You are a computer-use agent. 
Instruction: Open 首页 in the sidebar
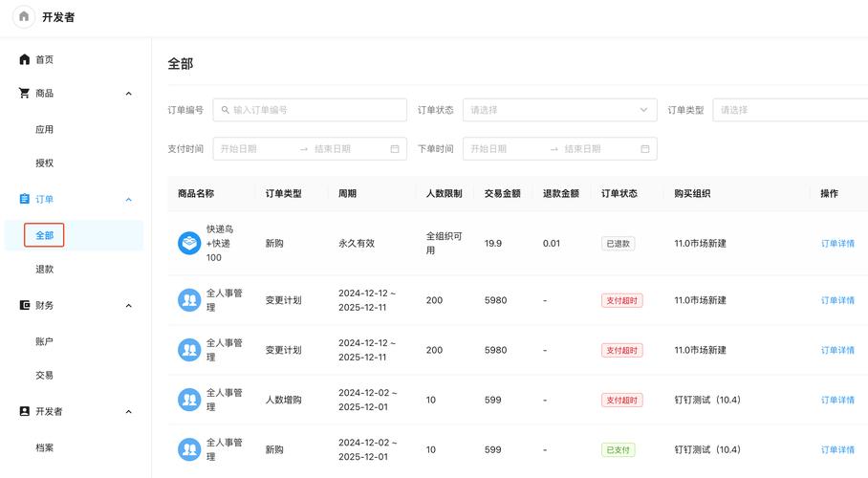tap(45, 59)
